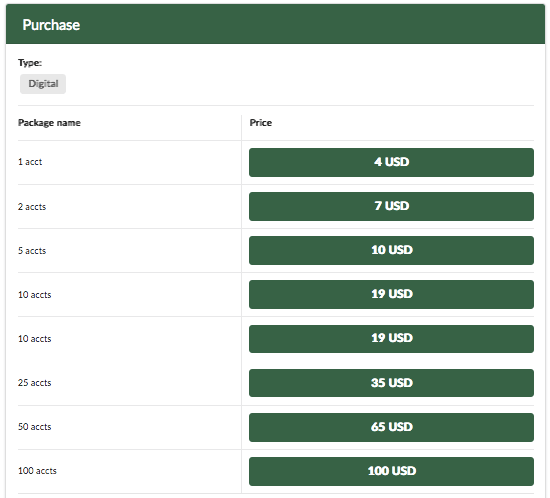Select the 10 USD price button
Screen dimensions: 550x498
pyautogui.click(x=391, y=250)
